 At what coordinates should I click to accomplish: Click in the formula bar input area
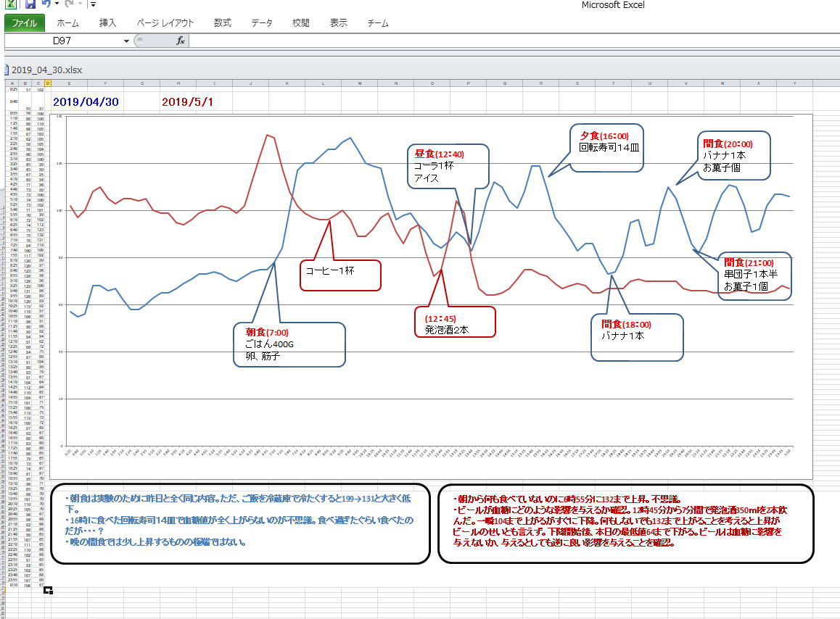pos(508,41)
